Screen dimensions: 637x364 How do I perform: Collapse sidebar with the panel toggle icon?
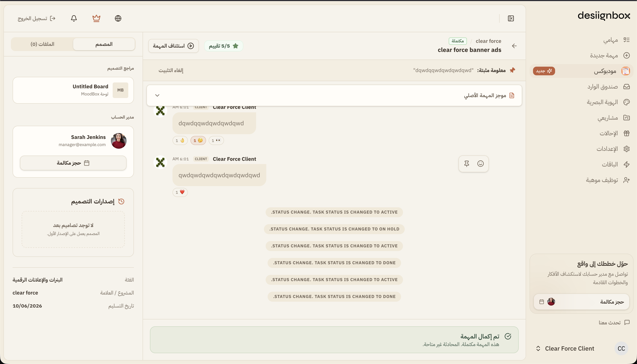pos(511,18)
